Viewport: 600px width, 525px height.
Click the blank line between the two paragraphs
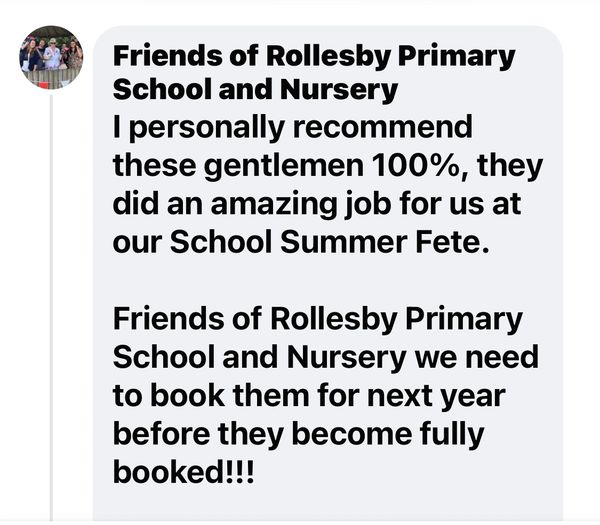[x=328, y=280]
